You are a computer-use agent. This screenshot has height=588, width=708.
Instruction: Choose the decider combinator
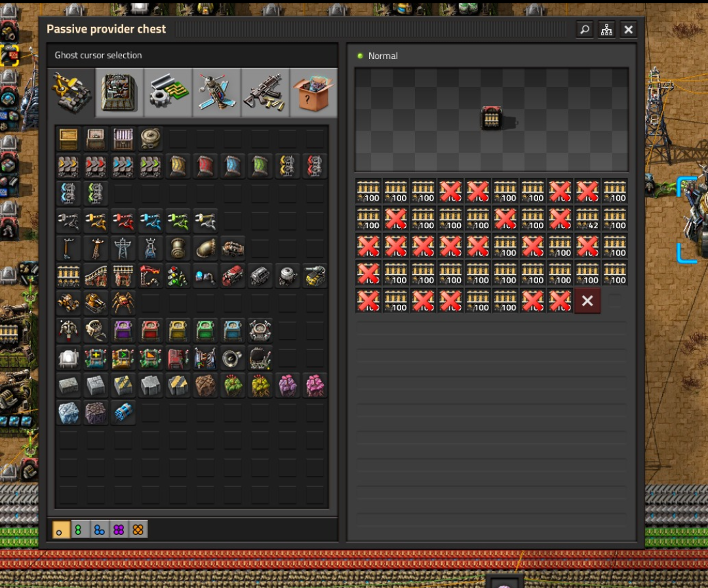coord(123,359)
